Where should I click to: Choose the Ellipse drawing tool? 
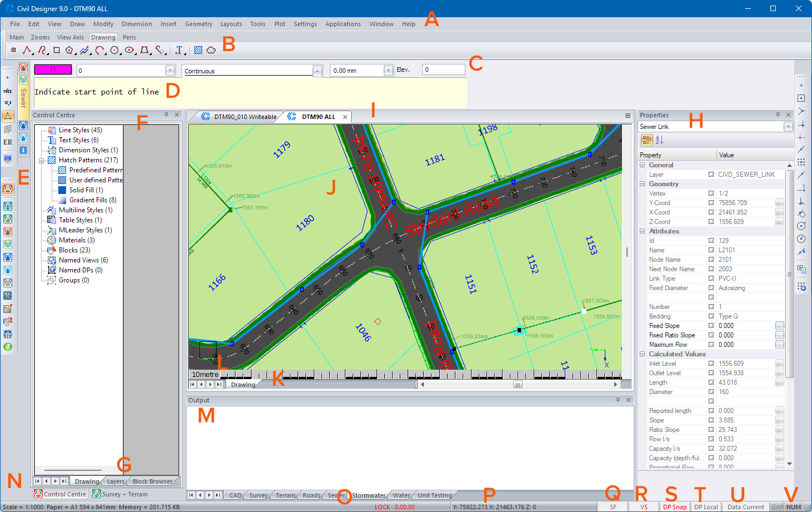click(x=129, y=50)
